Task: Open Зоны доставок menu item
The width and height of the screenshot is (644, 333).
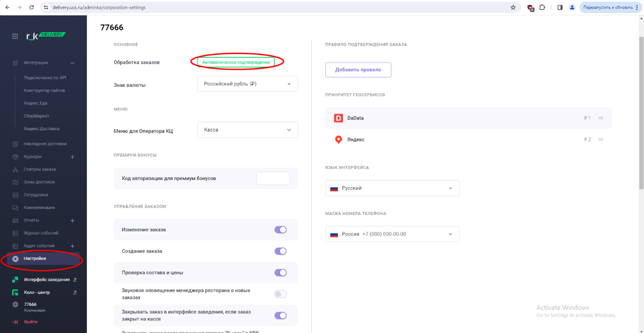Action: click(x=39, y=182)
